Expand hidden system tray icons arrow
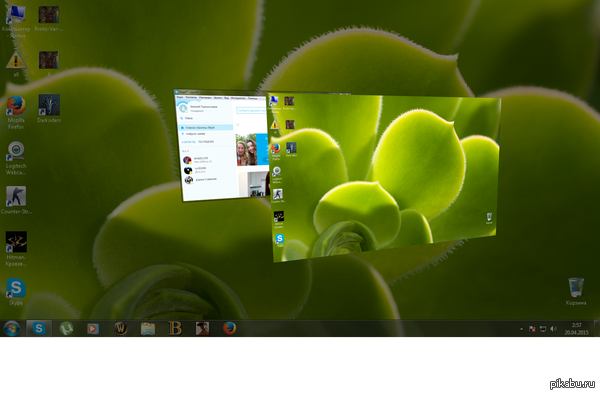This screenshot has height=395, width=600. click(521, 329)
